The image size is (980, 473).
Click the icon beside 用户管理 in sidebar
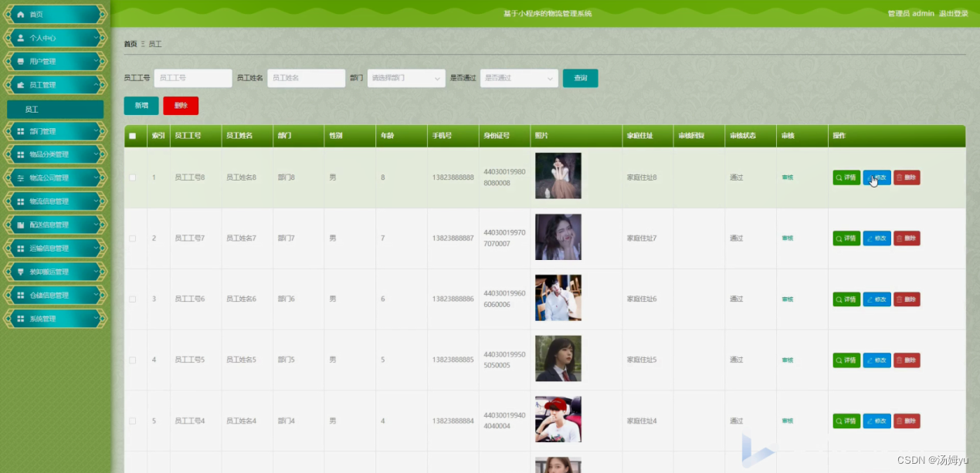(x=21, y=61)
